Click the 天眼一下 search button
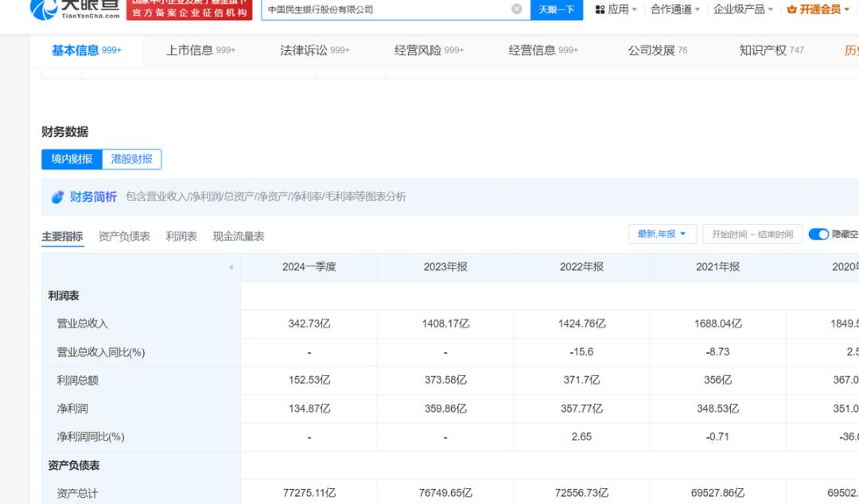The height and width of the screenshot is (504, 859). 556,10
